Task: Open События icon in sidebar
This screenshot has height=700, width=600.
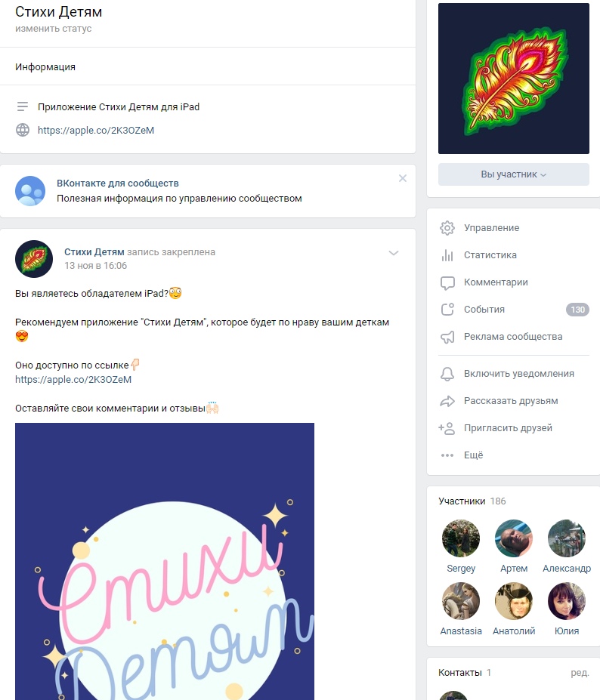Action: point(447,310)
